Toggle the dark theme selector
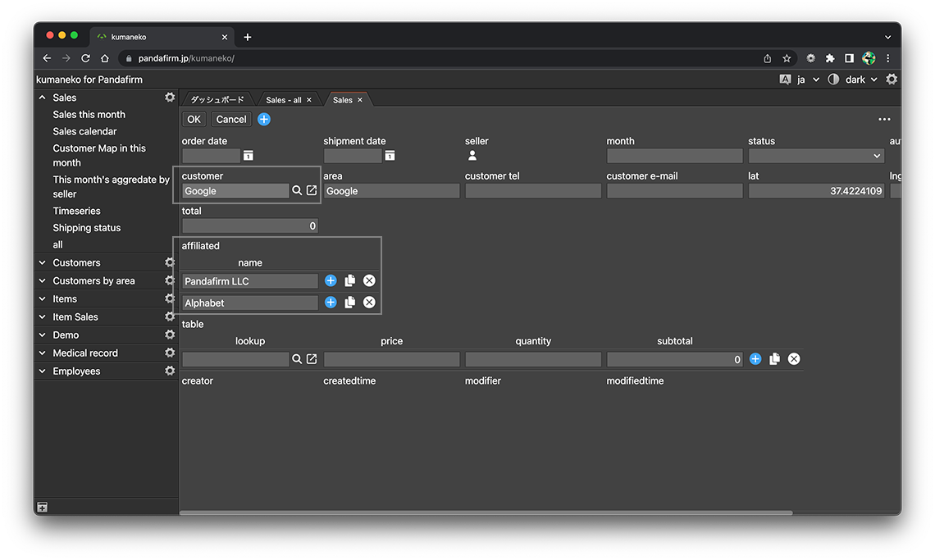The height and width of the screenshot is (560, 935). pos(855,80)
